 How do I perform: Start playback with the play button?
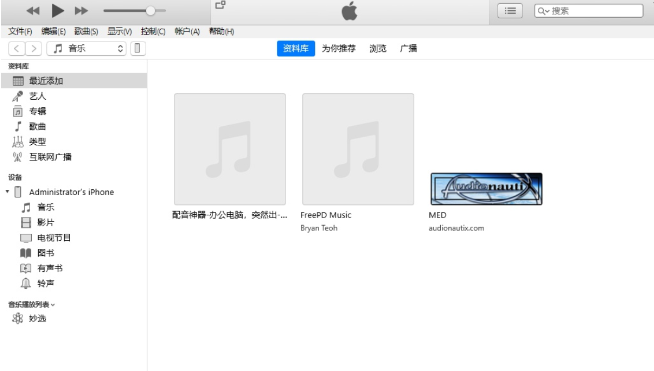pos(57,11)
